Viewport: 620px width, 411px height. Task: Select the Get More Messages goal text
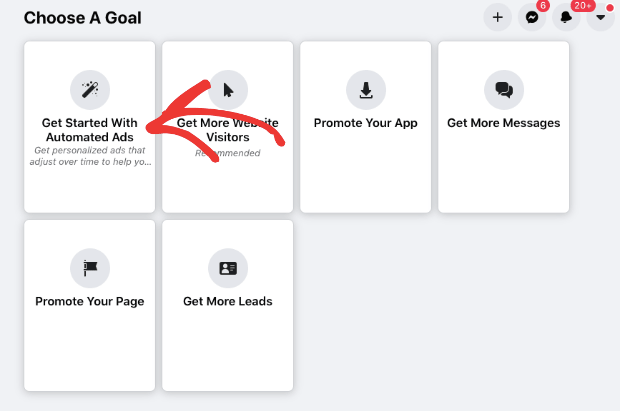[504, 123]
